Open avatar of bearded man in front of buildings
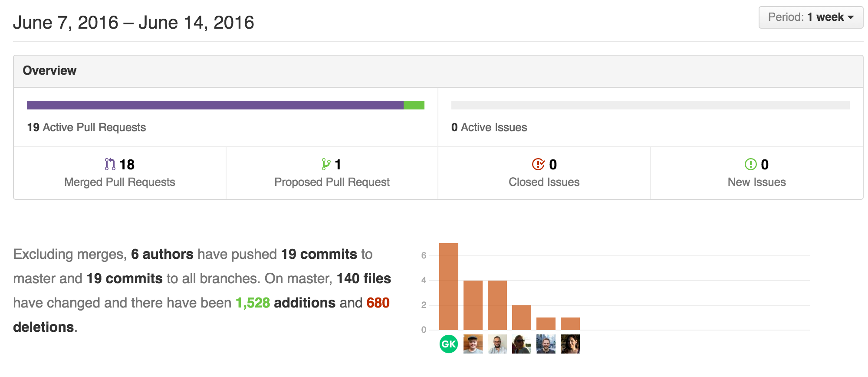This screenshot has width=868, height=377. click(x=546, y=344)
